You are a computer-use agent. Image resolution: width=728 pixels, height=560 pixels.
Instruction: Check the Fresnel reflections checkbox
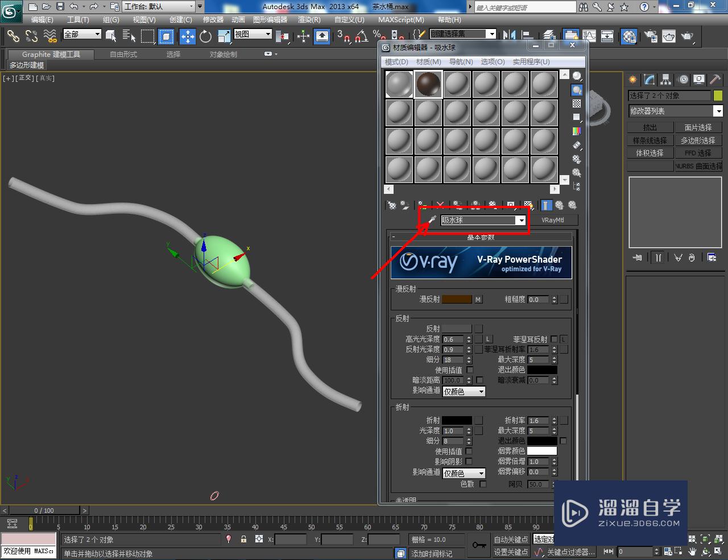pyautogui.click(x=554, y=339)
